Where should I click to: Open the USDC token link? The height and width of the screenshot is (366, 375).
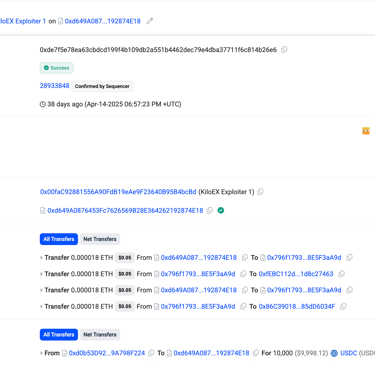coord(348,353)
